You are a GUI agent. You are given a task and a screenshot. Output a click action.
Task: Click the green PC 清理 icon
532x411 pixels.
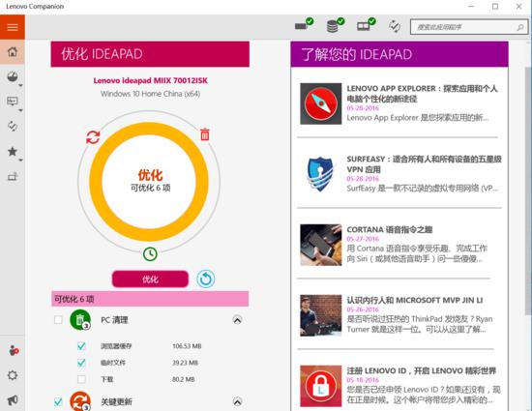click(x=80, y=320)
